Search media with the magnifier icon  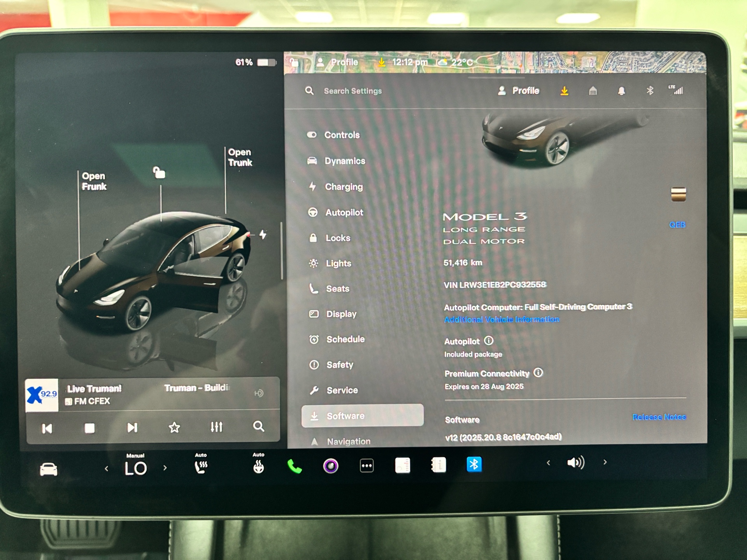(259, 427)
